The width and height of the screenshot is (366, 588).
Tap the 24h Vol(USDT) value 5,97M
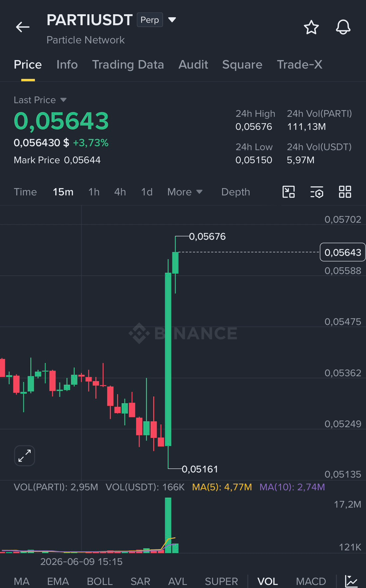point(301,160)
